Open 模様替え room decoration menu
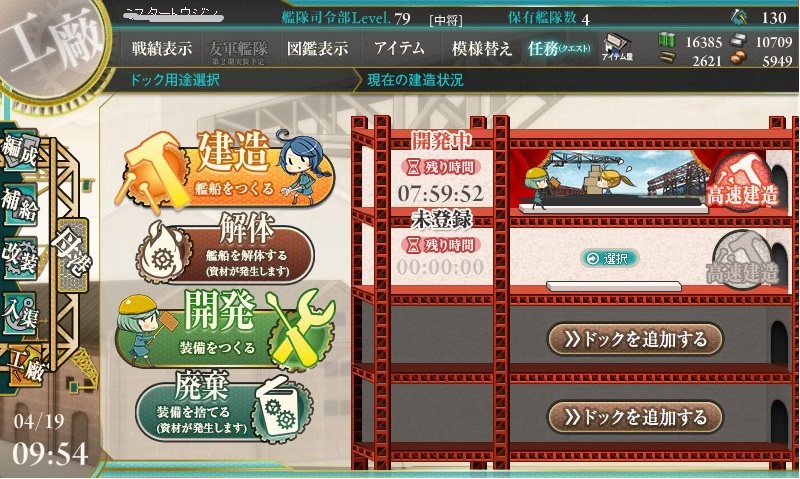This screenshot has height=479, width=800. point(482,48)
